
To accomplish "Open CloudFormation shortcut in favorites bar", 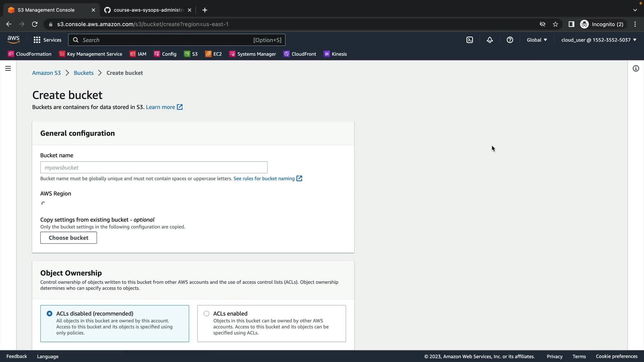I will click(30, 54).
